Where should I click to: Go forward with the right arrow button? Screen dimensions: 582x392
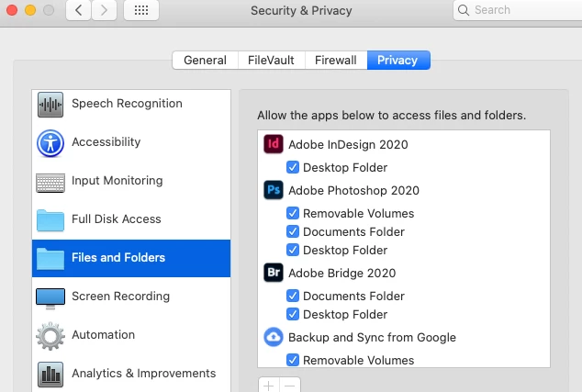(105, 10)
